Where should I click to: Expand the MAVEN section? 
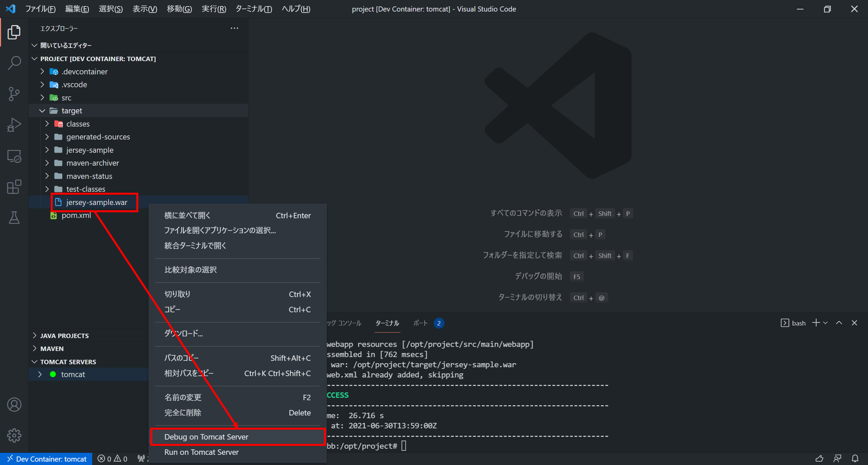52,348
